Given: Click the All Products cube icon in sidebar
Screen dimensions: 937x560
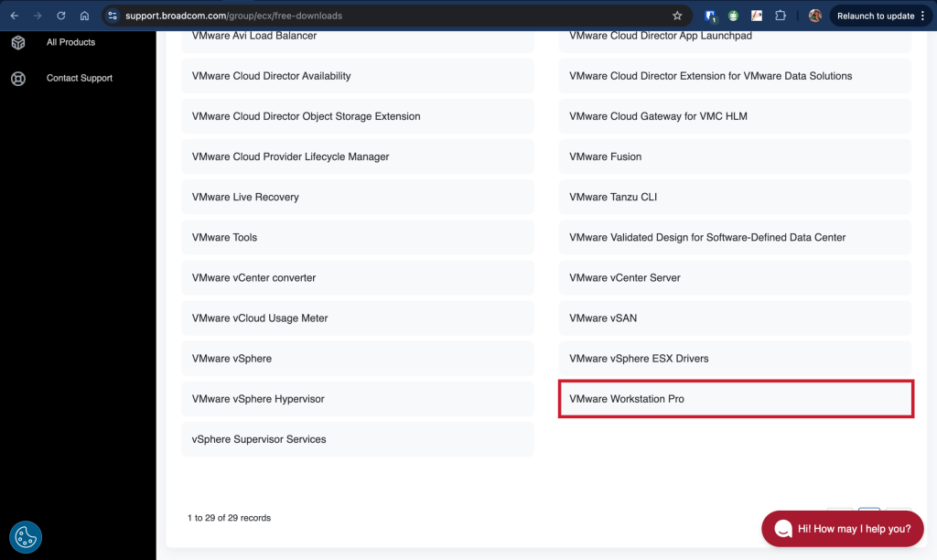Looking at the screenshot, I should point(17,42).
